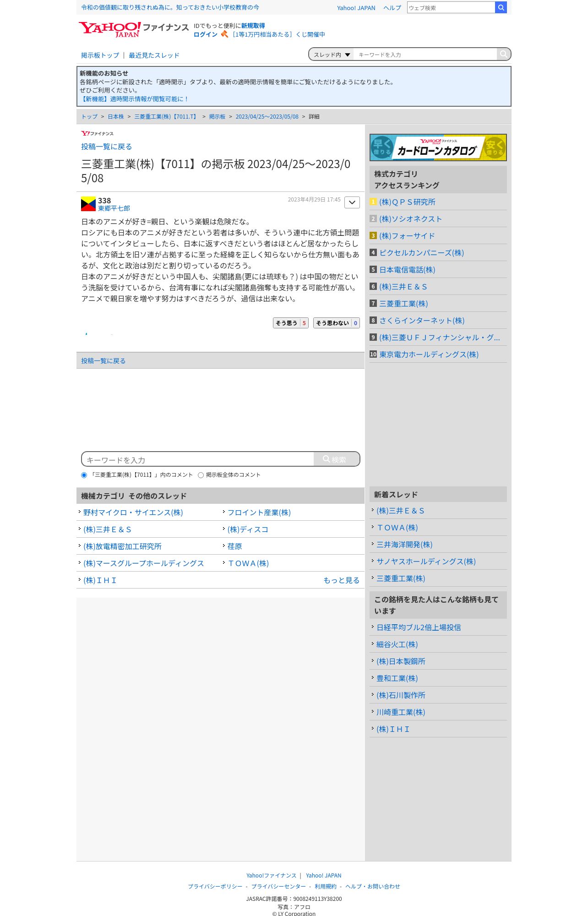Click the Yahoo!ファイナンス footer link
Screen dimensions: 588x916
[271, 876]
